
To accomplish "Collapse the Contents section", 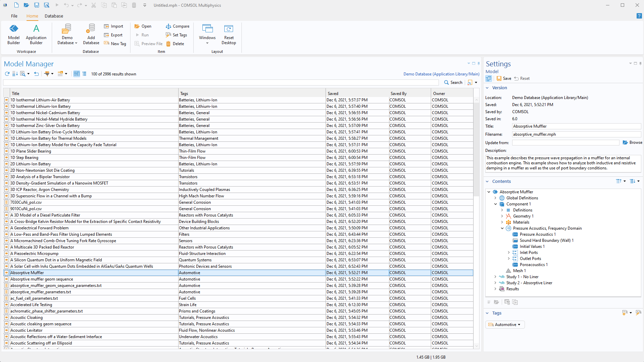I will point(487,182).
